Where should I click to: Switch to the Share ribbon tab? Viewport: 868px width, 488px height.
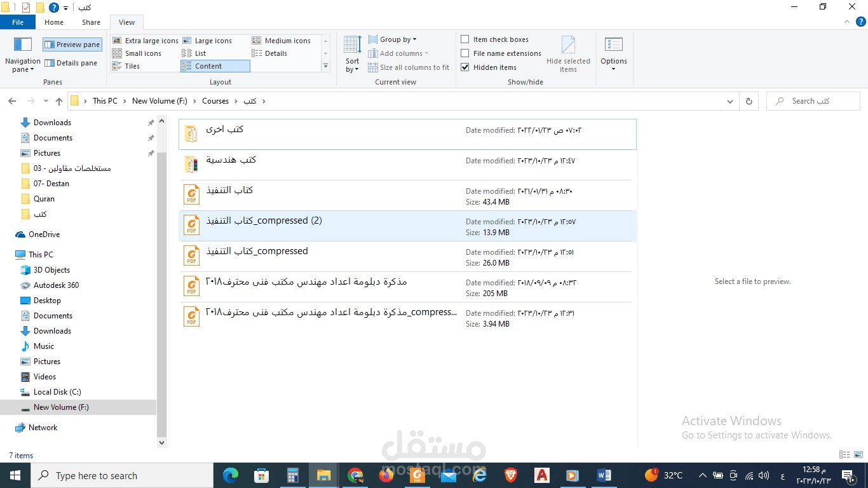click(91, 22)
